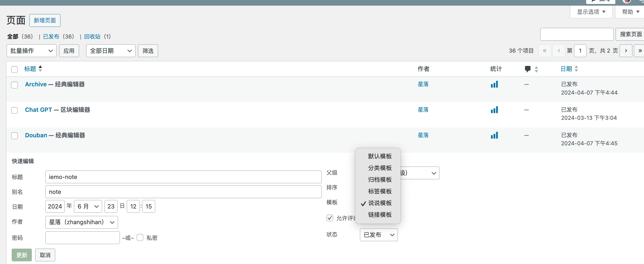Open the 回收站 trash filter link
The width and height of the screenshot is (644, 264).
[92, 36]
